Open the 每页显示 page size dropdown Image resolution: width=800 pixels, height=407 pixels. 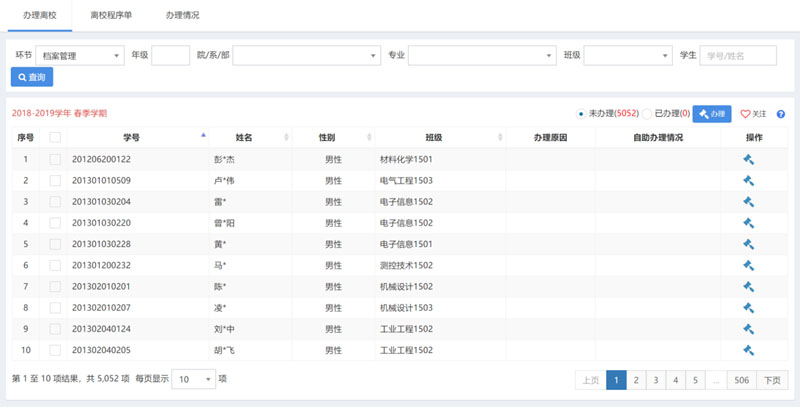(193, 379)
